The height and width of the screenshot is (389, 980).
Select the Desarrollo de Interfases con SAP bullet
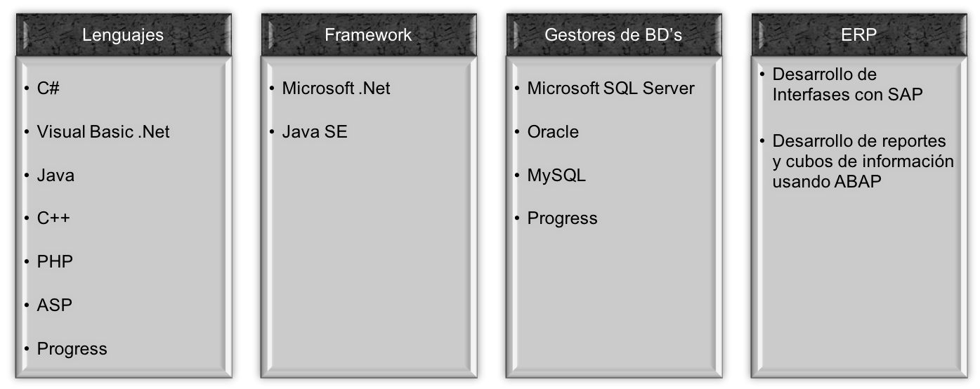click(847, 84)
